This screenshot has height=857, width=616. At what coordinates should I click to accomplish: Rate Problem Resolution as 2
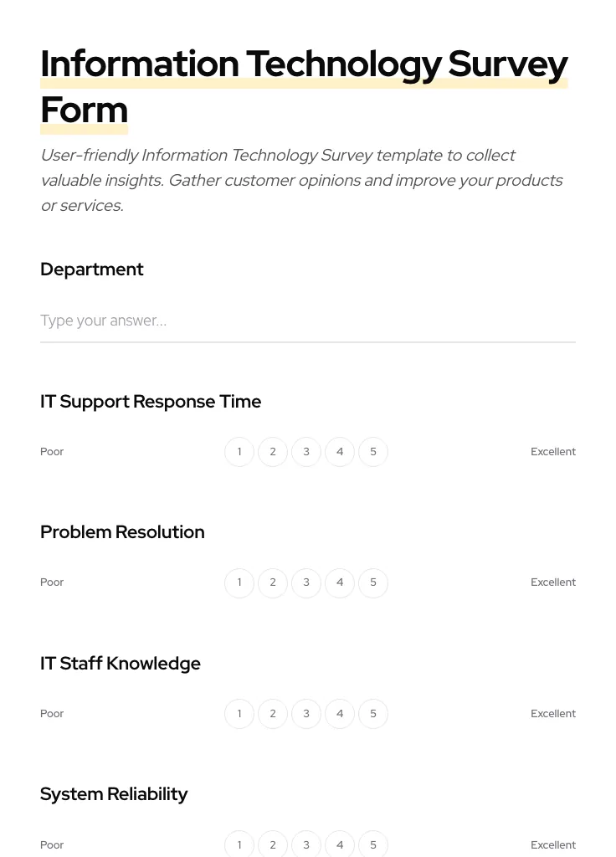tap(273, 582)
